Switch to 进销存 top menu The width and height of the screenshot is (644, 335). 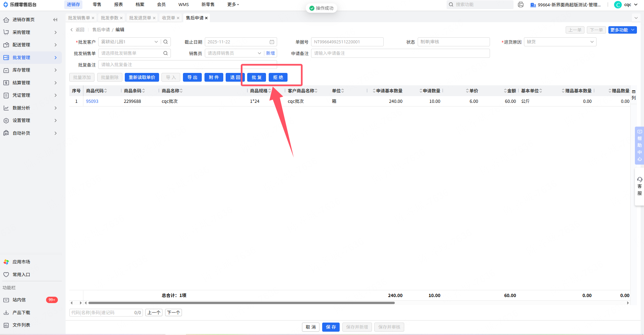(73, 5)
